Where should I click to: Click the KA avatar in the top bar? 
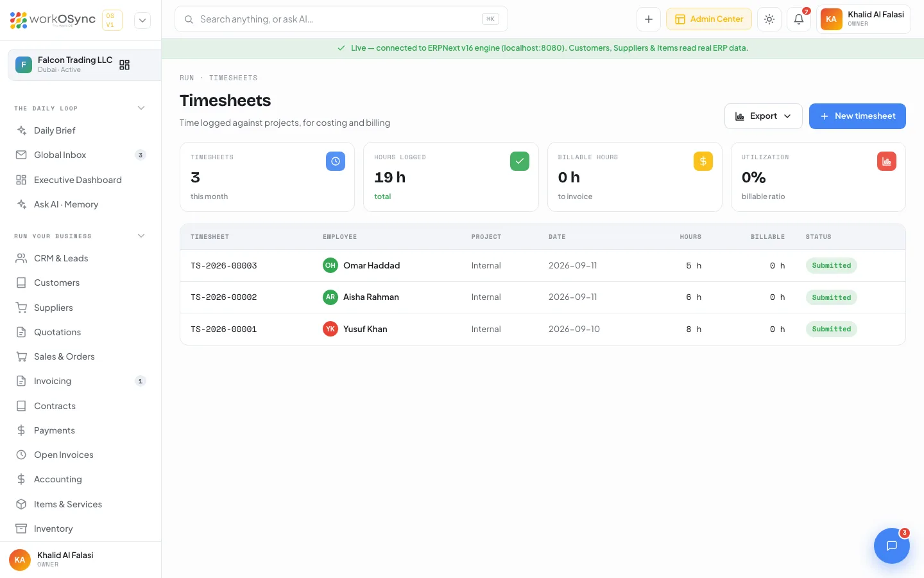point(832,19)
